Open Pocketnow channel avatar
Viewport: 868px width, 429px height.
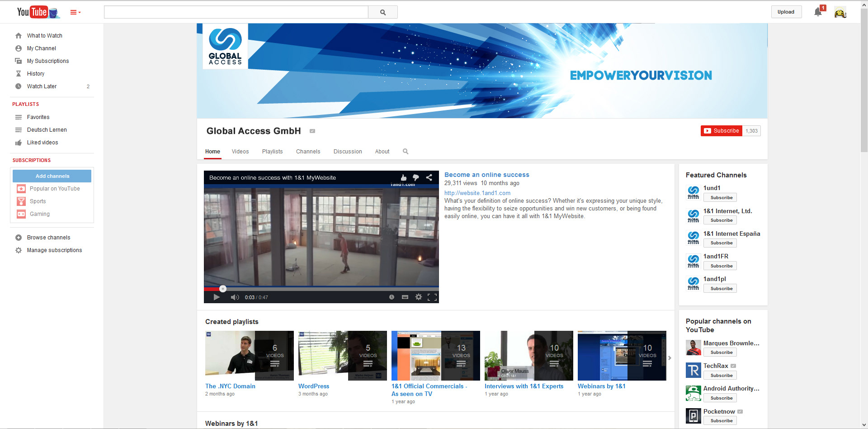coord(693,416)
